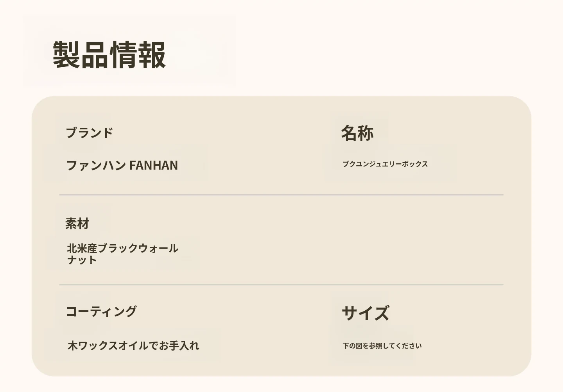Click the Latin word FANHAN
Image resolution: width=563 pixels, height=392 pixels.
pos(154,165)
